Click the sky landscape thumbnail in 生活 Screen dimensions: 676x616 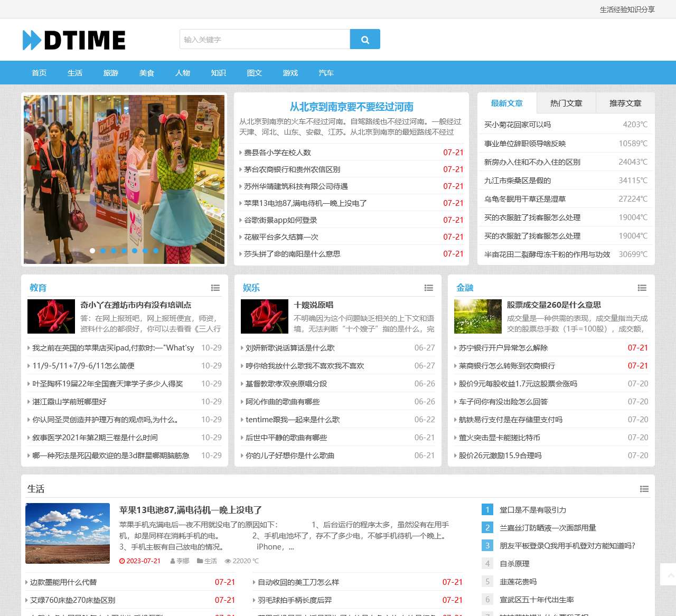tap(68, 533)
